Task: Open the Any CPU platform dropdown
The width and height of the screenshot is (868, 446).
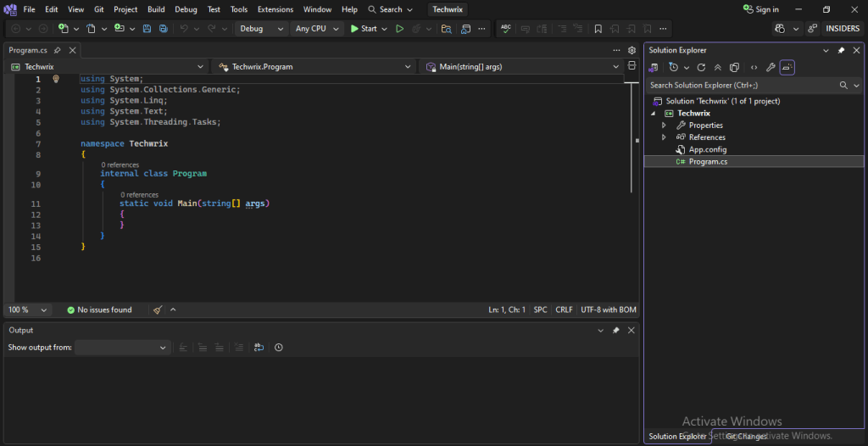Action: pyautogui.click(x=316, y=29)
